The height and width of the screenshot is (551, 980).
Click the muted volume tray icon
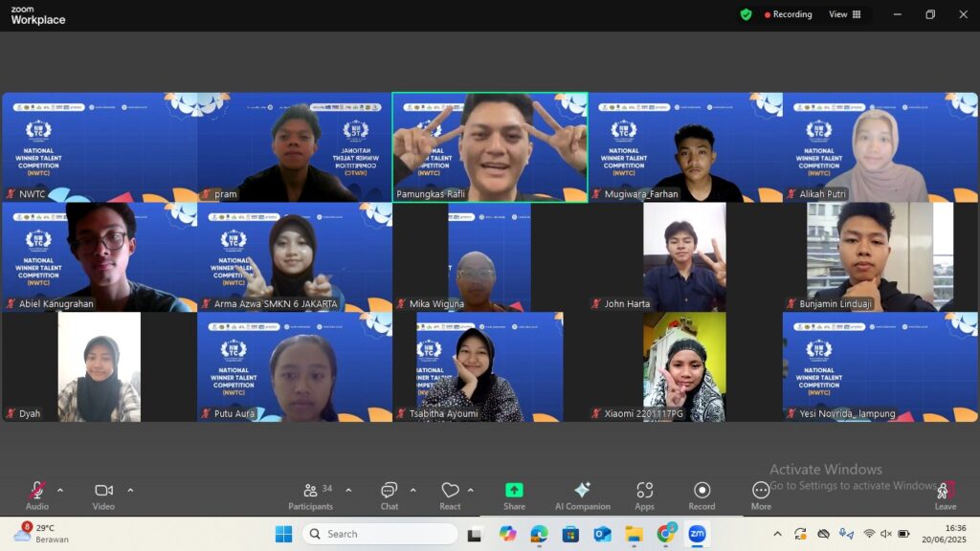886,534
